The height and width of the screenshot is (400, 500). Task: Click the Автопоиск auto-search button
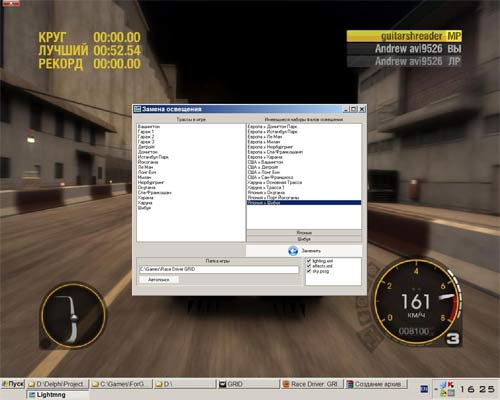(159, 280)
